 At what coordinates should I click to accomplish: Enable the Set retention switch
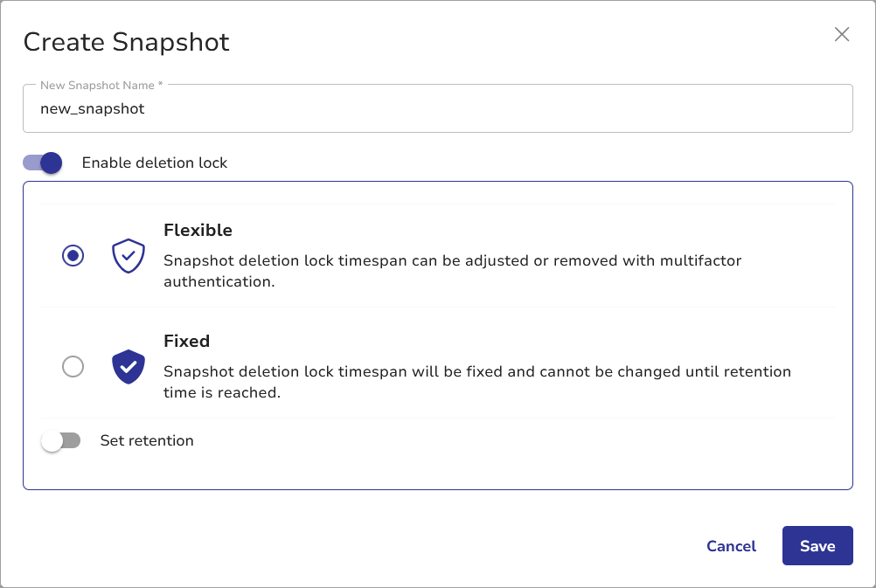(61, 441)
